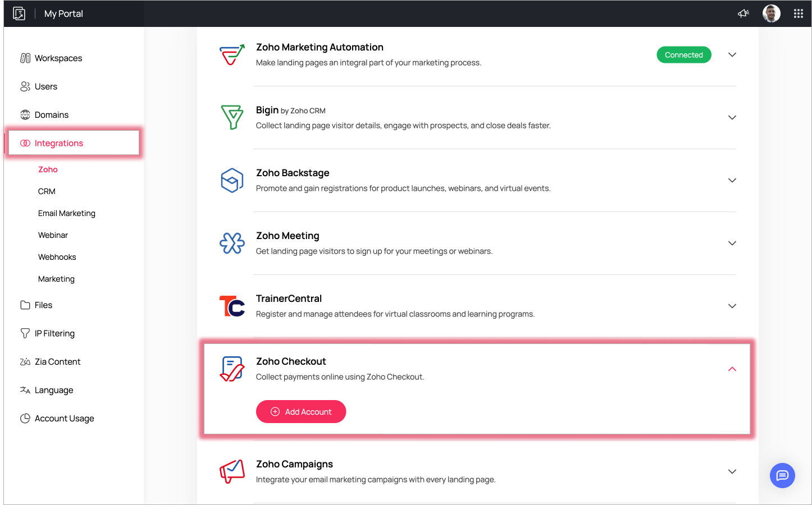Click the Bigin logo icon
Image resolution: width=812 pixels, height=505 pixels.
(232, 117)
